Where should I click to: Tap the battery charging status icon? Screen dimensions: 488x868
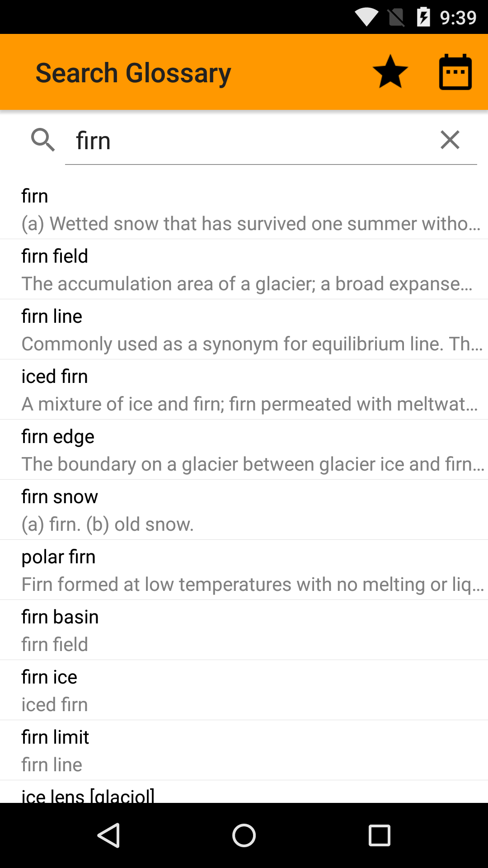pyautogui.click(x=423, y=17)
